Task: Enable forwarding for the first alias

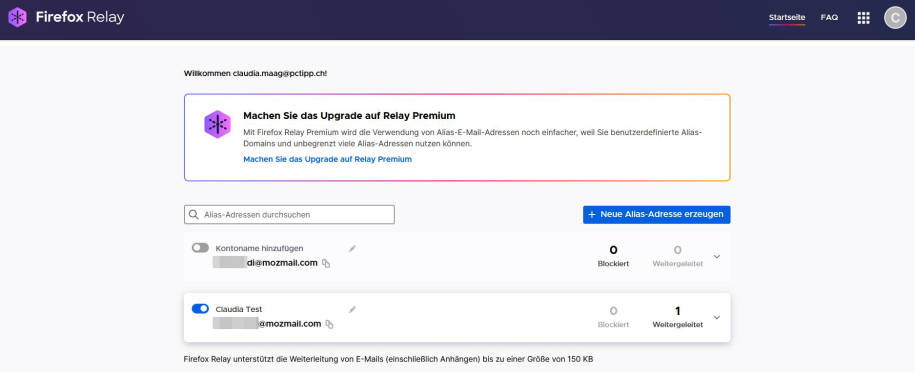Action: pos(200,248)
